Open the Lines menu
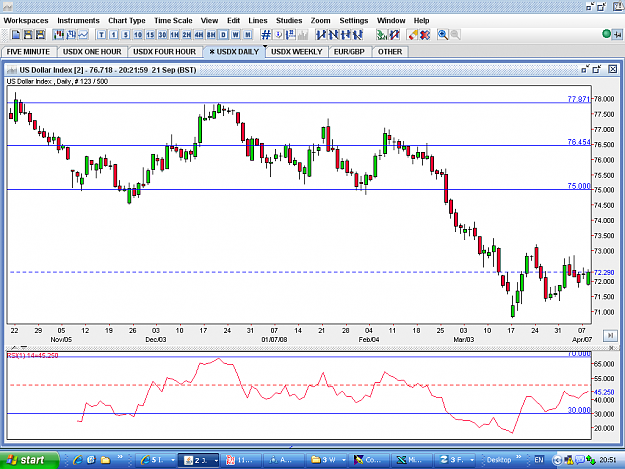This screenshot has height=469, width=625. tap(257, 21)
